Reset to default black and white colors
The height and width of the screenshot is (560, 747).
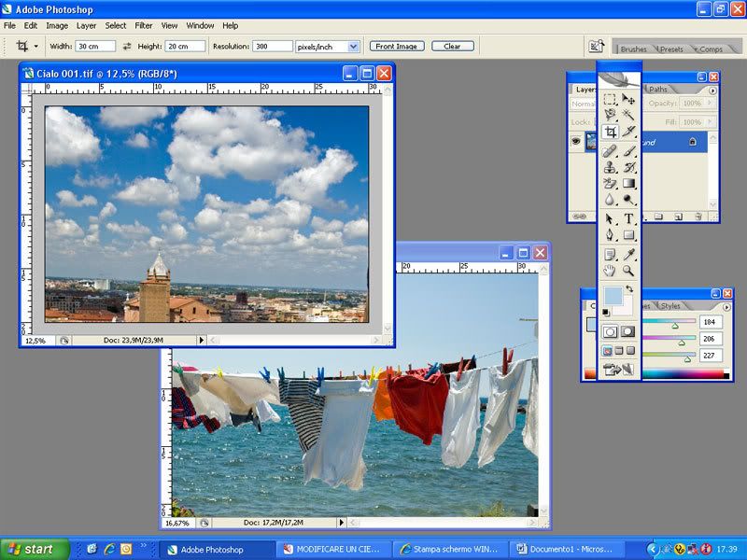[605, 313]
